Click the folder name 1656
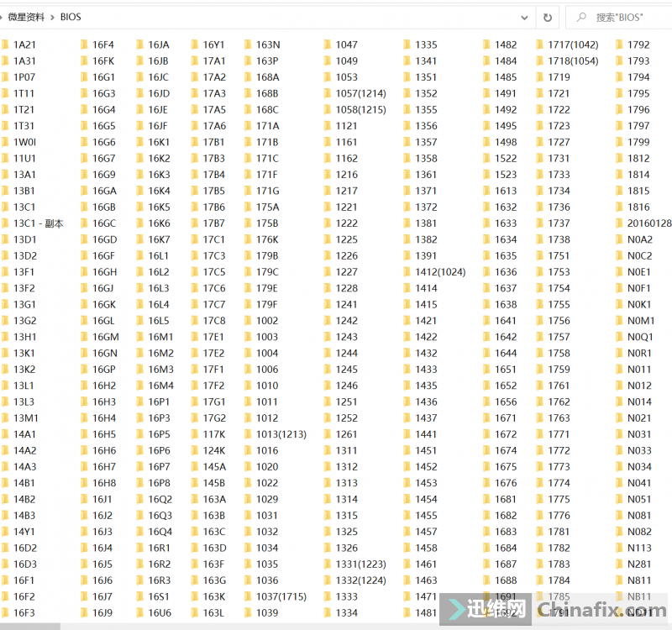Viewport: 672px width, 630px height. pos(507,402)
